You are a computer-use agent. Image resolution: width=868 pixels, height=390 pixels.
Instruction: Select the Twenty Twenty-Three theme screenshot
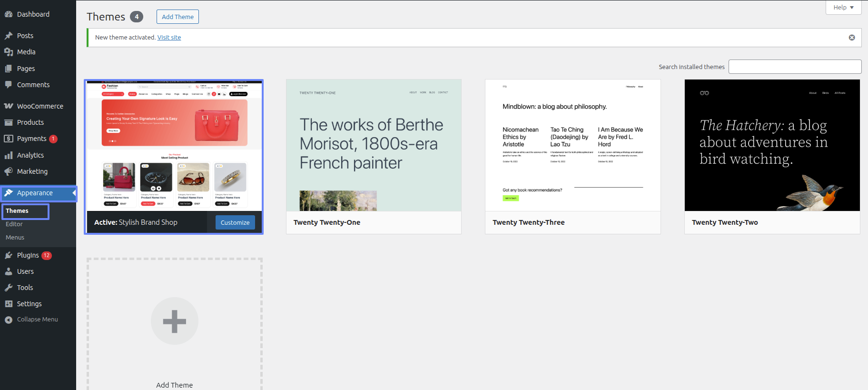(573, 145)
